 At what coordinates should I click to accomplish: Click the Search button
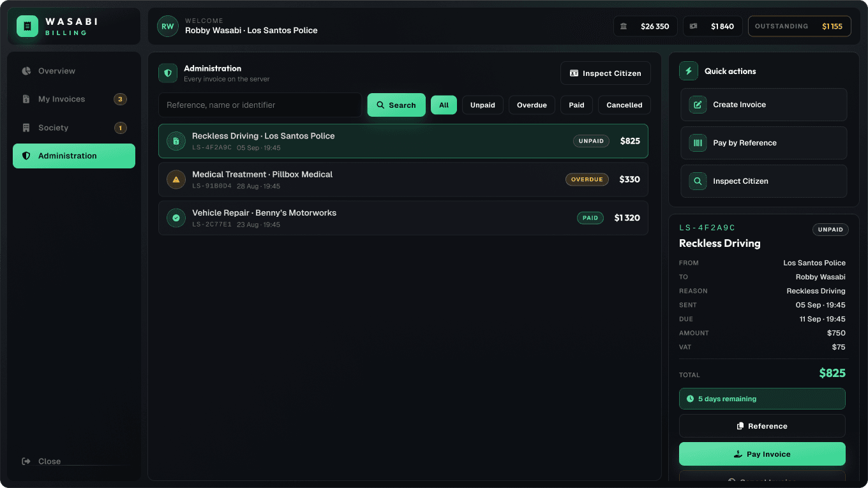click(x=396, y=105)
